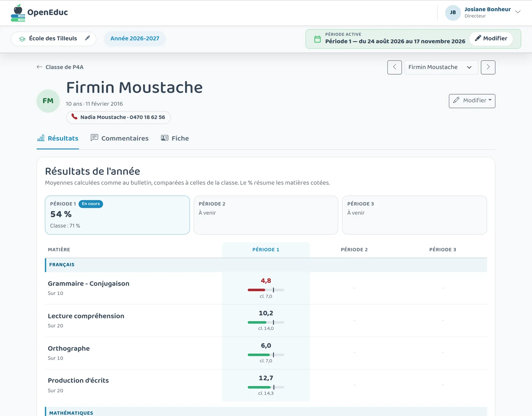This screenshot has width=532, height=416.
Task: Select the Résultats tab
Action: pos(58,138)
